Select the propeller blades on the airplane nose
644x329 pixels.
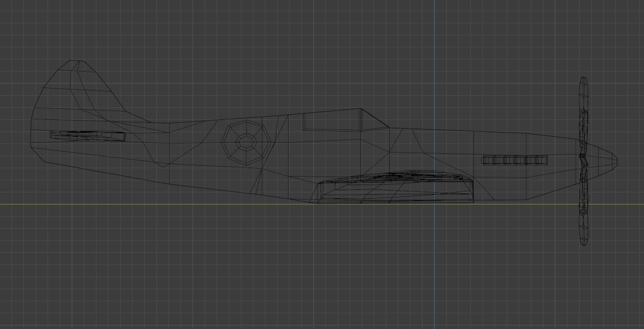pyautogui.click(x=583, y=161)
